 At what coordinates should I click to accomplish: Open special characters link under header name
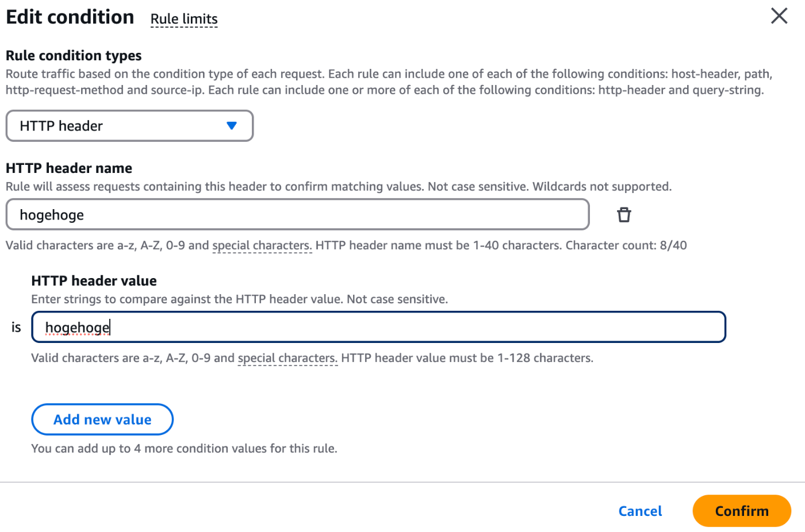click(262, 246)
